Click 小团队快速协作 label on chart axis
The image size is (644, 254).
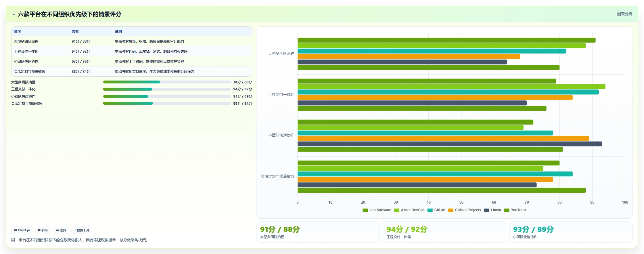(281, 135)
